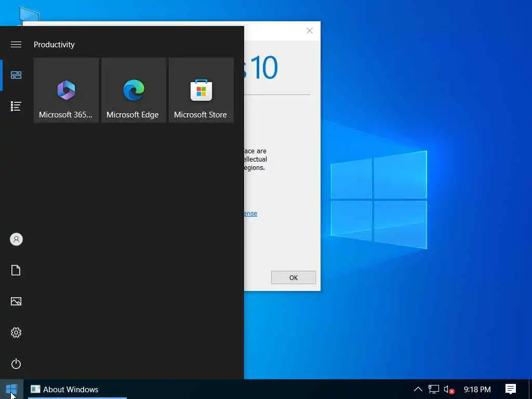Open Settings via the gear icon
532x399 pixels.
coord(16,332)
